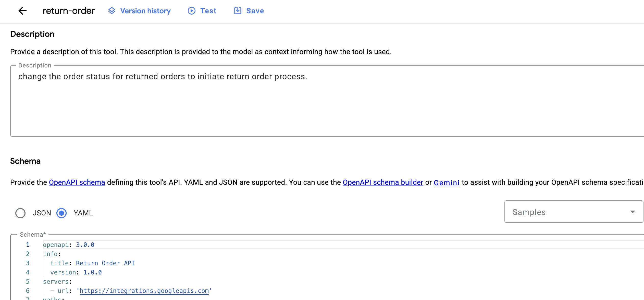Click the integrations.googleapis.com URL in schema

click(x=144, y=291)
